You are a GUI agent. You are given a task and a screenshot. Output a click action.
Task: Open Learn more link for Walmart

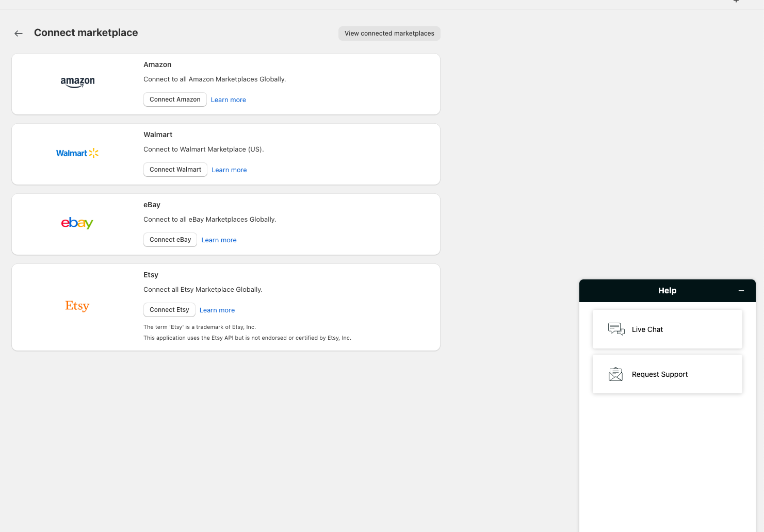229,170
